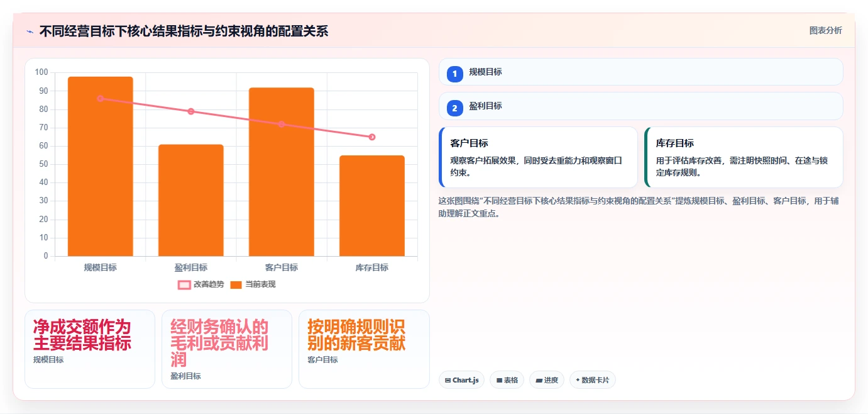868x414 pixels.
Task: Click the 图表分析 label in the header
Action: 825,31
